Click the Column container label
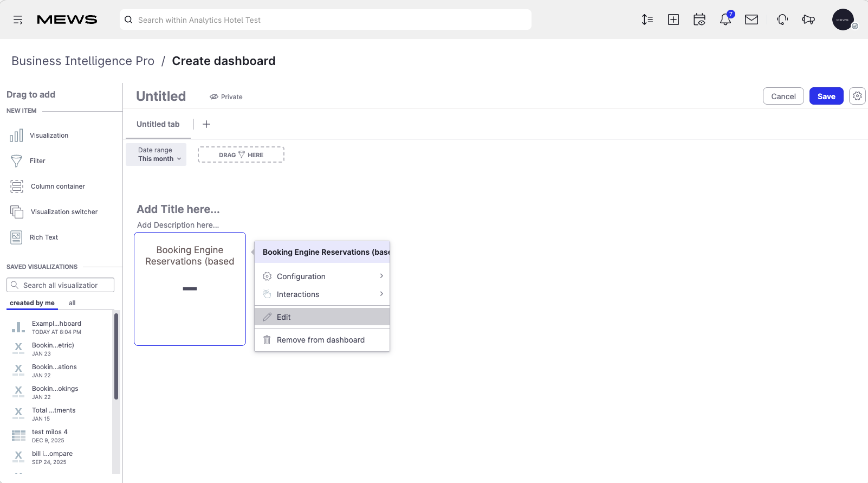Viewport: 868px width, 483px height. [58, 186]
